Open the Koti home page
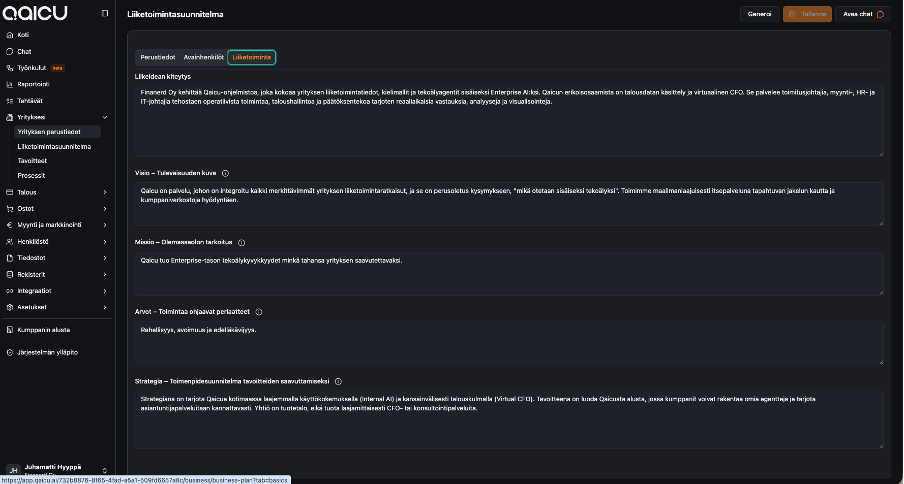The height and width of the screenshot is (484, 904). [23, 34]
